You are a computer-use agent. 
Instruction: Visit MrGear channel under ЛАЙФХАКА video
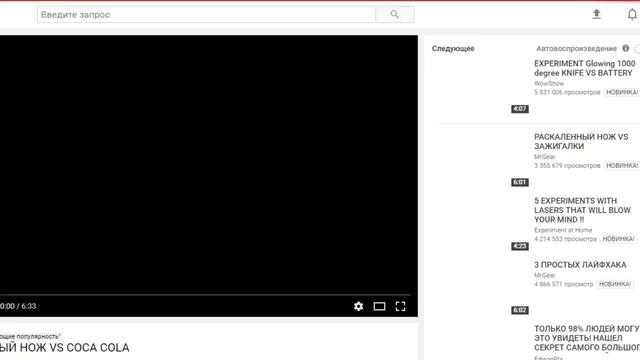click(x=545, y=276)
